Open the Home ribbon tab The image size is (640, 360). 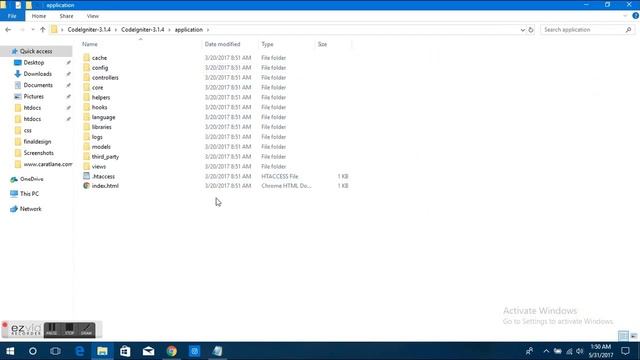(x=39, y=16)
